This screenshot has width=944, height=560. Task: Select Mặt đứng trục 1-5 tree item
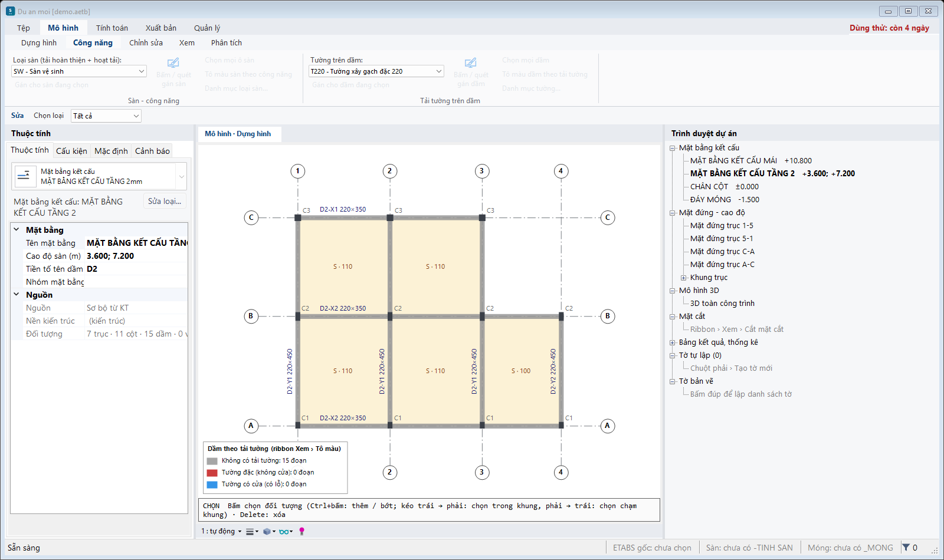point(722,226)
